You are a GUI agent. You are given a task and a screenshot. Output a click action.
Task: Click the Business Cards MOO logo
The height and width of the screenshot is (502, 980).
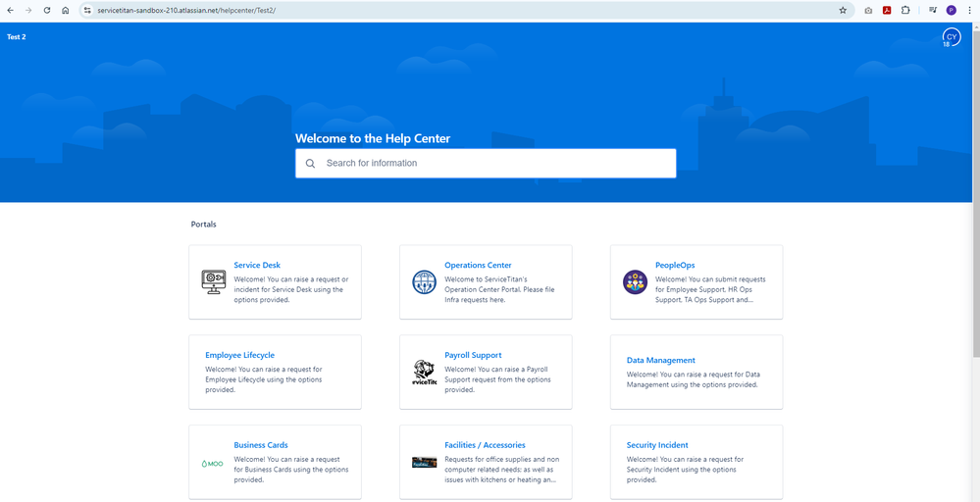pyautogui.click(x=213, y=464)
